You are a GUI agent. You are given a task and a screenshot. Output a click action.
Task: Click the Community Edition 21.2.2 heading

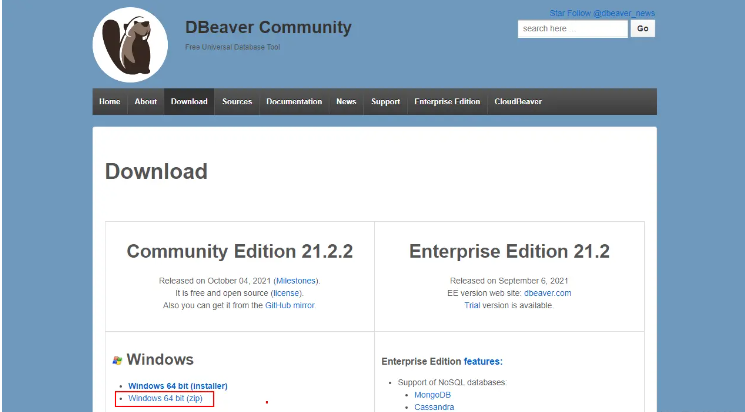coord(240,251)
